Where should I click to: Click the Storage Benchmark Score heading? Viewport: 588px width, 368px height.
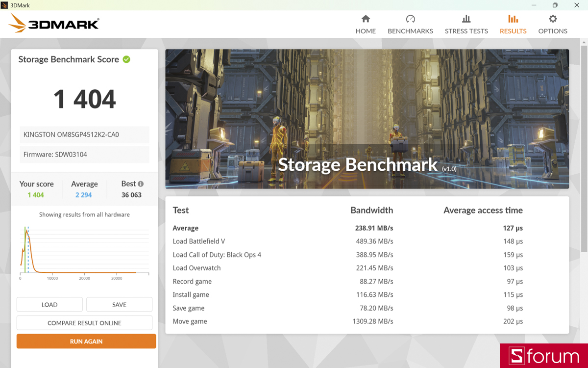pos(69,59)
